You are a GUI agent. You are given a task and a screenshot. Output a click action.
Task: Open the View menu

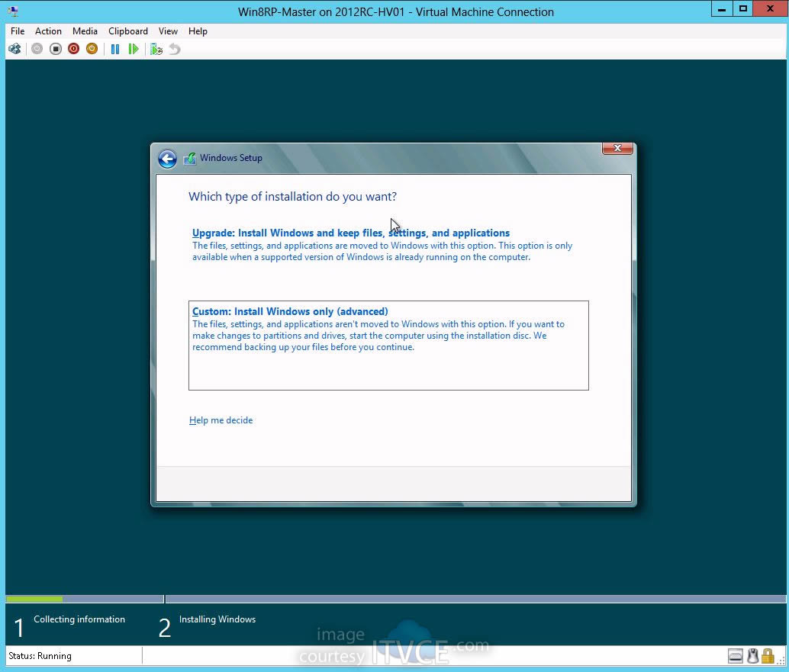pyautogui.click(x=168, y=31)
